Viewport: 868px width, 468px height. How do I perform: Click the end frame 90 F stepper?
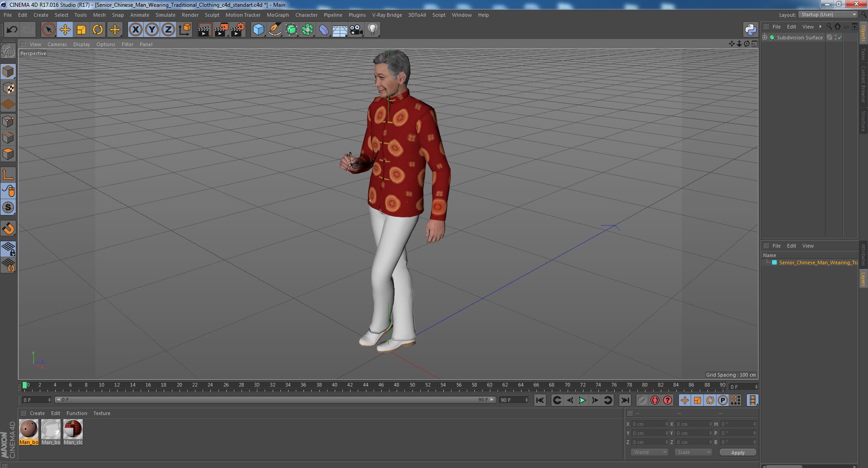[526, 400]
